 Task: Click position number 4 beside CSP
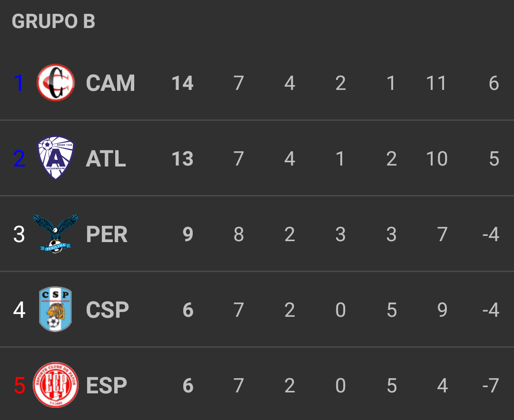tap(19, 310)
